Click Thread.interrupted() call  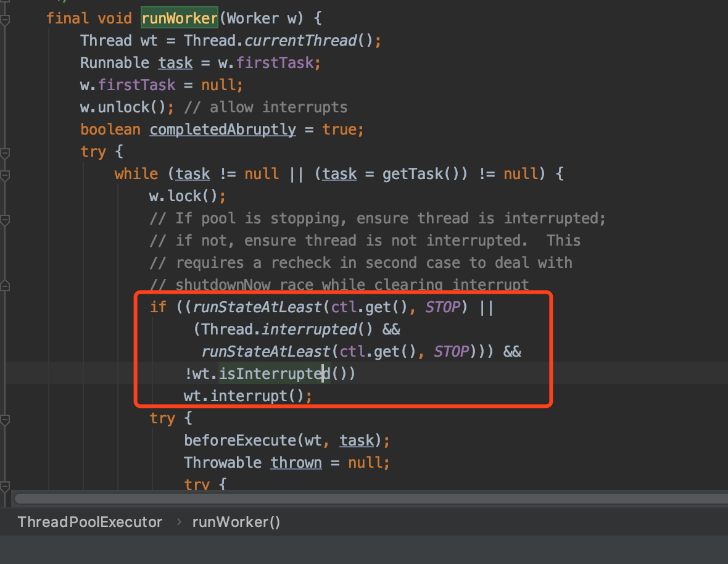[x=287, y=330]
